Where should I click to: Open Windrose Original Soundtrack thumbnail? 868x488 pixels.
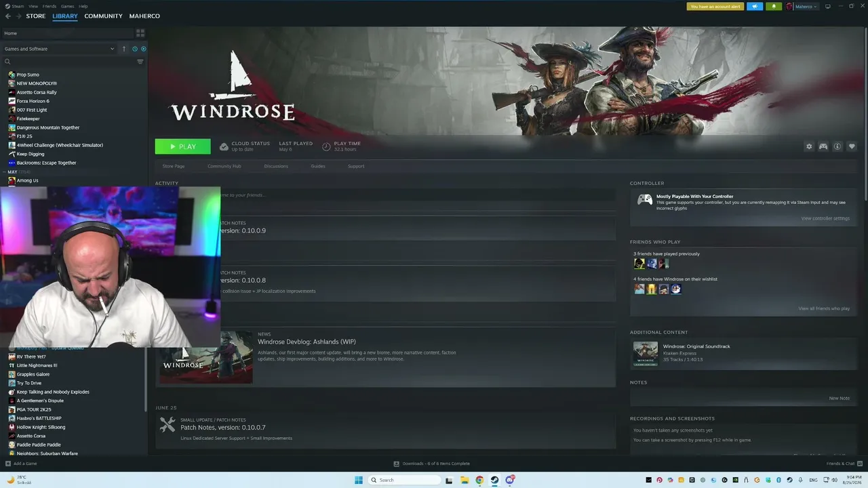coord(646,354)
